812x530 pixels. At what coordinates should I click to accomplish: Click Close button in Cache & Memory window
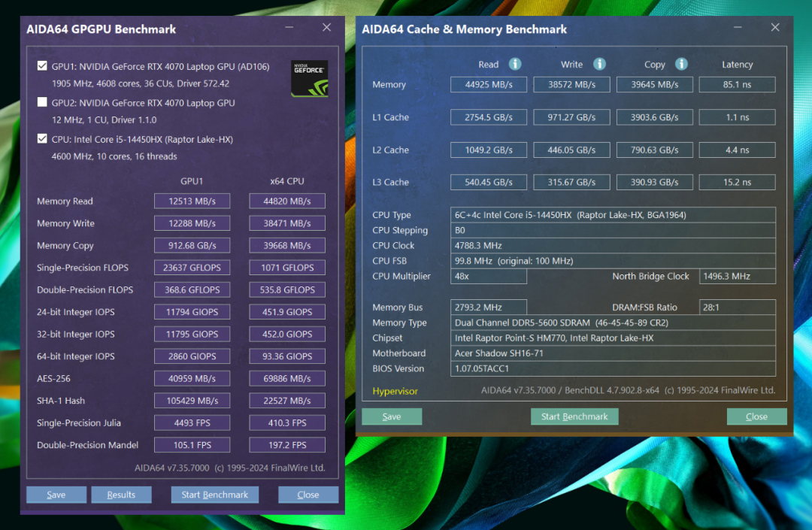[756, 416]
